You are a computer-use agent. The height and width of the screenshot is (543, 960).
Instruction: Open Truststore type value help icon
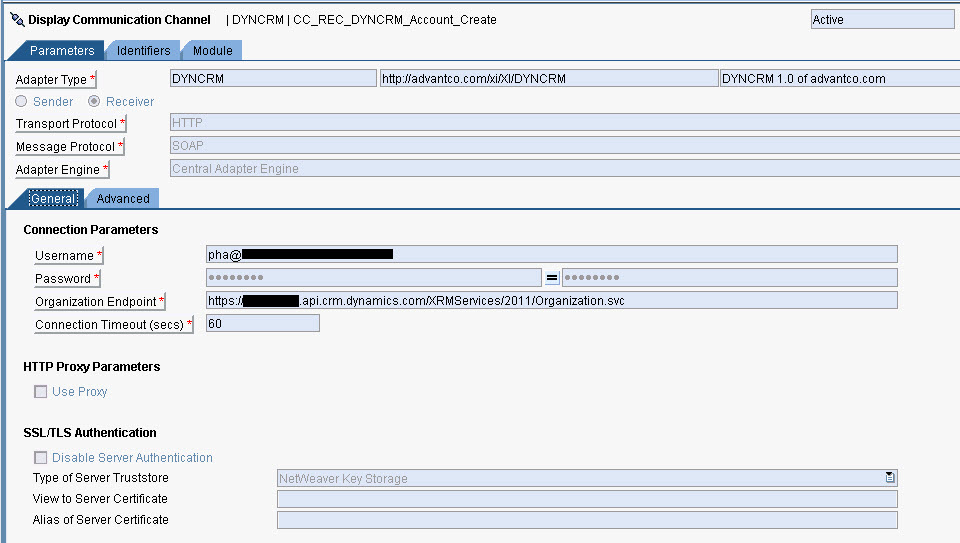click(890, 477)
